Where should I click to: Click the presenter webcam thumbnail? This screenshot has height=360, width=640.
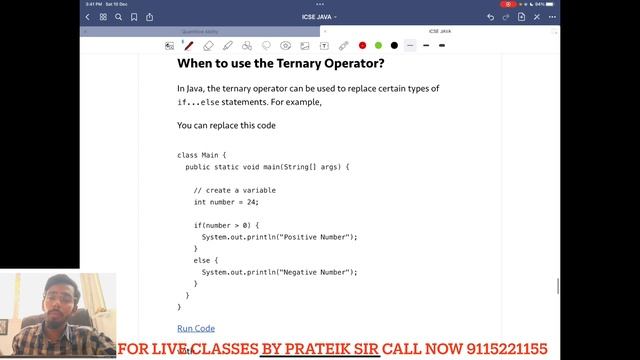(x=58, y=315)
